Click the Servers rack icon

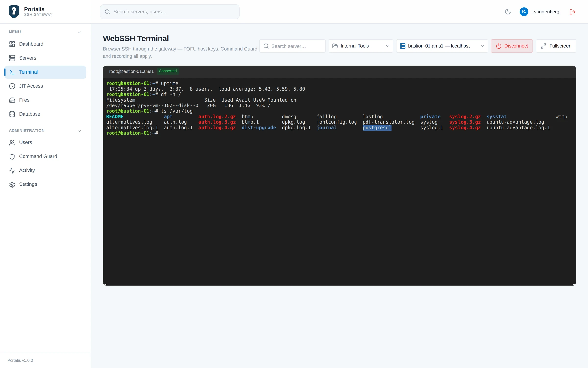[x=12, y=58]
